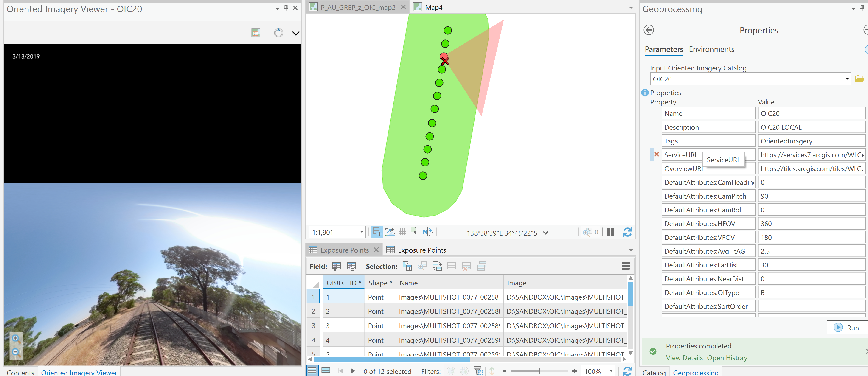Close the first Exposure Points table tab
The image size is (868, 376).
coord(376,250)
